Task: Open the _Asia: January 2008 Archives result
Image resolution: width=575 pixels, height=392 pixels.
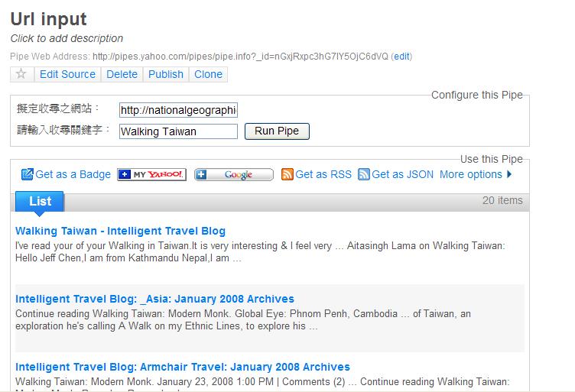Action: pyautogui.click(x=154, y=299)
